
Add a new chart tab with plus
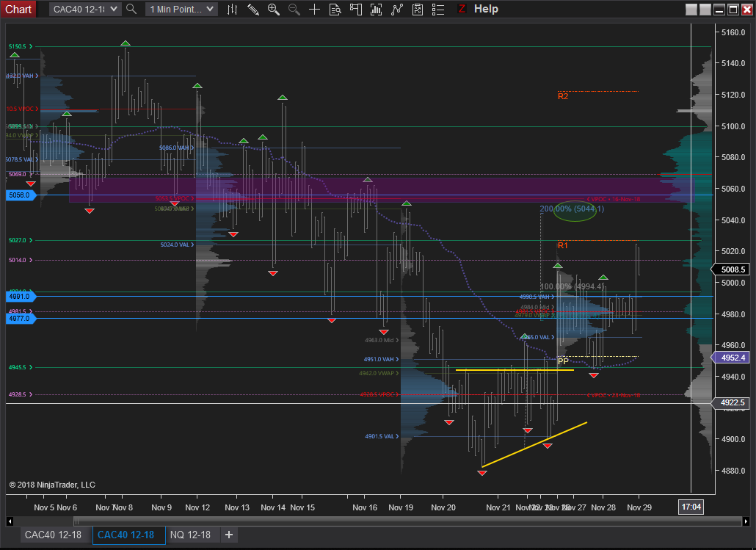(229, 535)
